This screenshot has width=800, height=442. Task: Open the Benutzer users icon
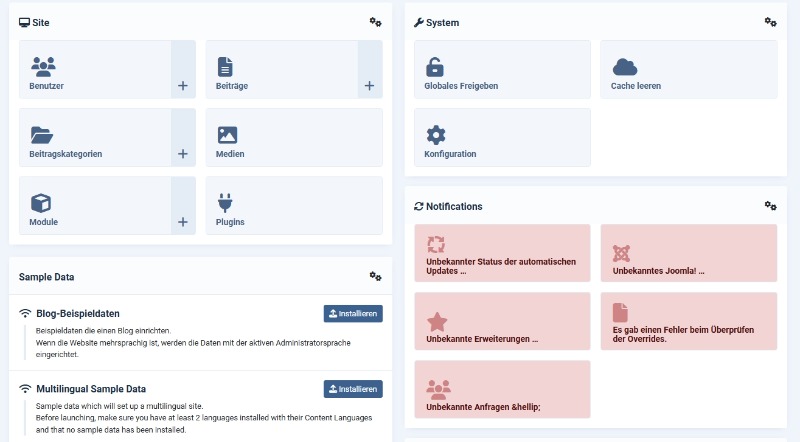coord(43,67)
